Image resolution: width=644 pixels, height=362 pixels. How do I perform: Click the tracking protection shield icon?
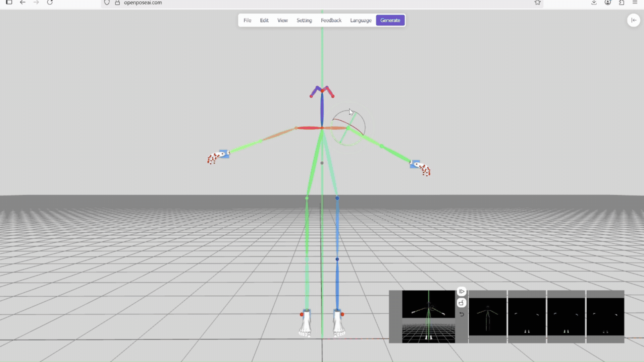pyautogui.click(x=107, y=3)
